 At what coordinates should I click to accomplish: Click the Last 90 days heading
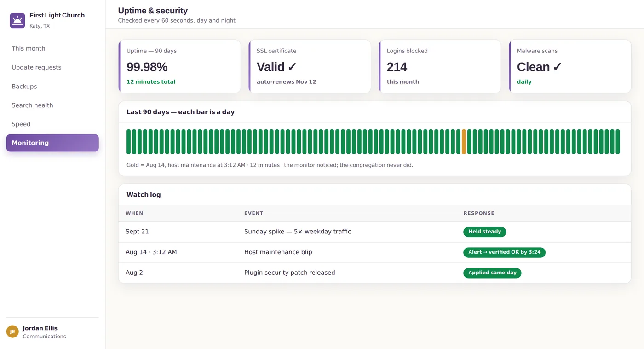point(180,112)
